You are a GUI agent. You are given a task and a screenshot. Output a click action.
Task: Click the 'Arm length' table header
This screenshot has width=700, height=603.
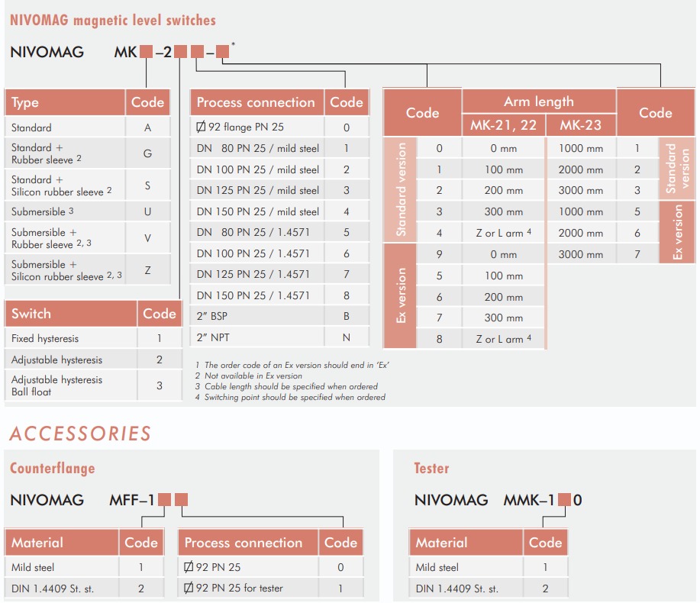(539, 102)
